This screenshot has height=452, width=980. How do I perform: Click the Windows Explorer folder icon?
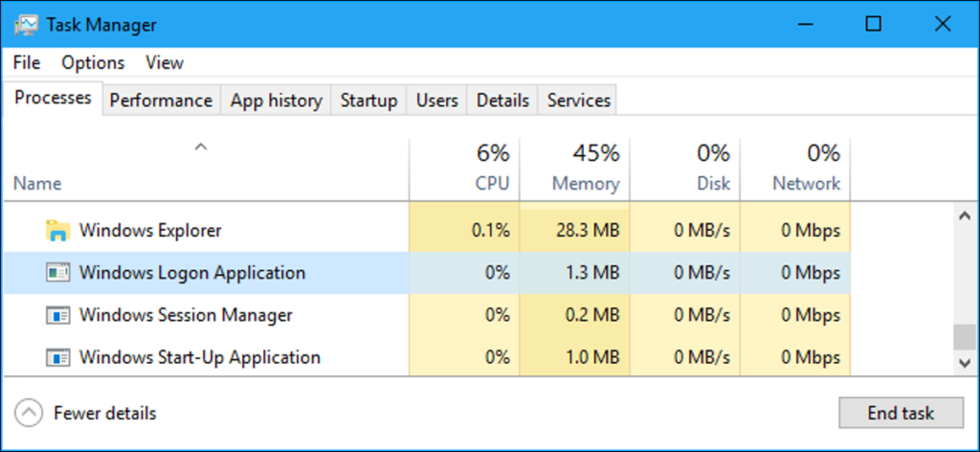click(57, 231)
